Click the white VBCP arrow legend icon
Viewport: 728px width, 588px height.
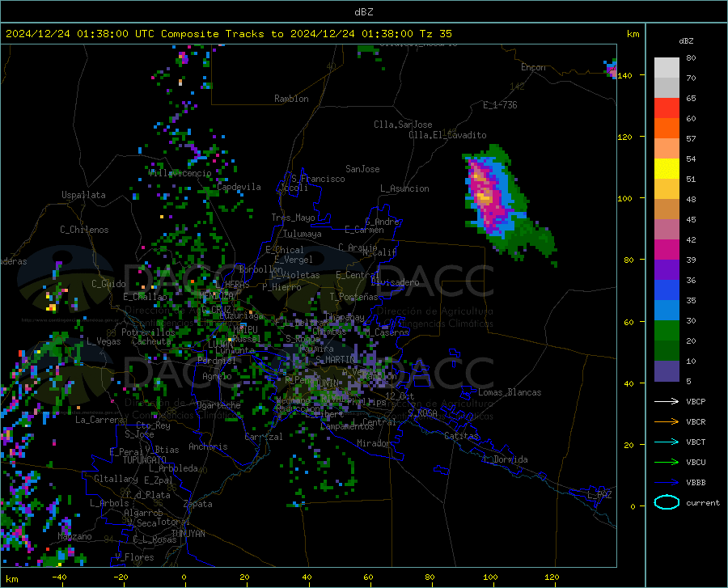[667, 401]
